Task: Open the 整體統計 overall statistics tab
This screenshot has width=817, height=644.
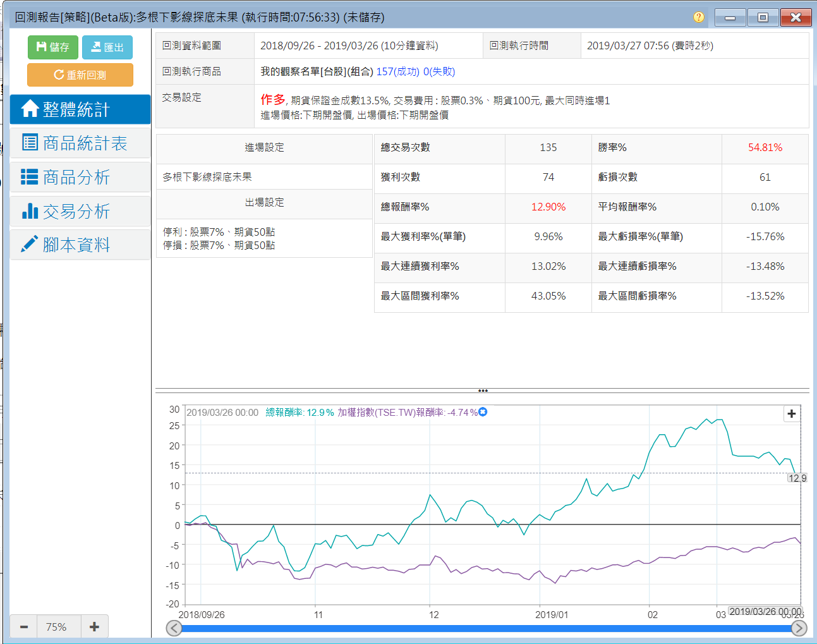Action: 80,109
